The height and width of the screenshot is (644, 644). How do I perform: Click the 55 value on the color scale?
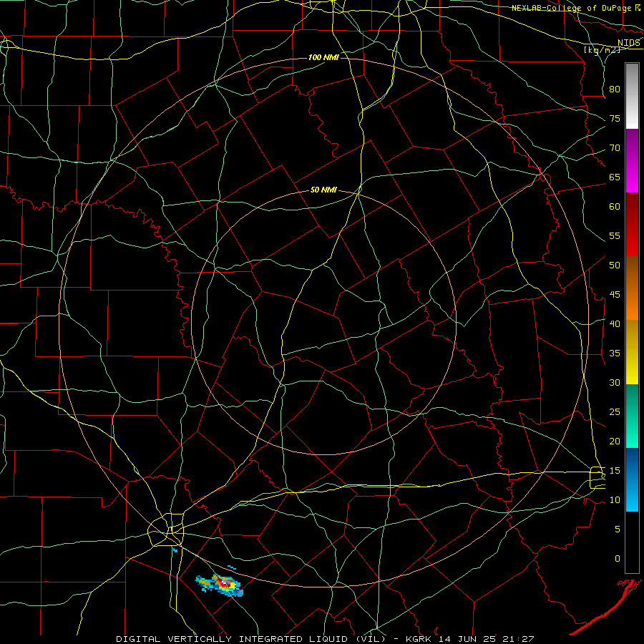(x=615, y=235)
